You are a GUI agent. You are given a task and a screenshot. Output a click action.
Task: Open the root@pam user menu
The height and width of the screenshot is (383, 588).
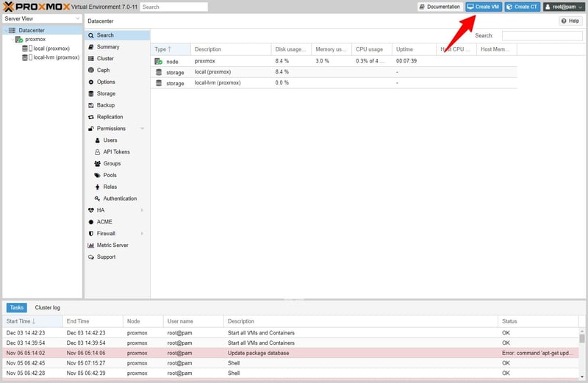point(563,7)
